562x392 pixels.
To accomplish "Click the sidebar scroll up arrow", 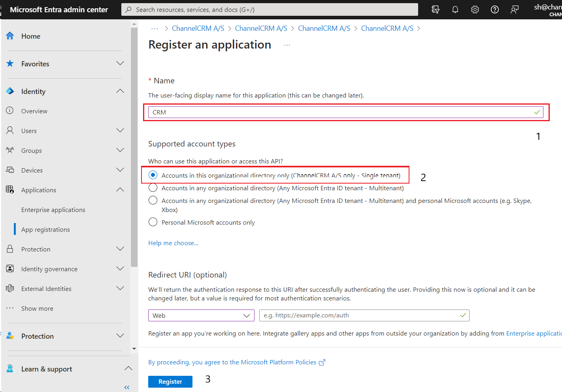I will (134, 24).
